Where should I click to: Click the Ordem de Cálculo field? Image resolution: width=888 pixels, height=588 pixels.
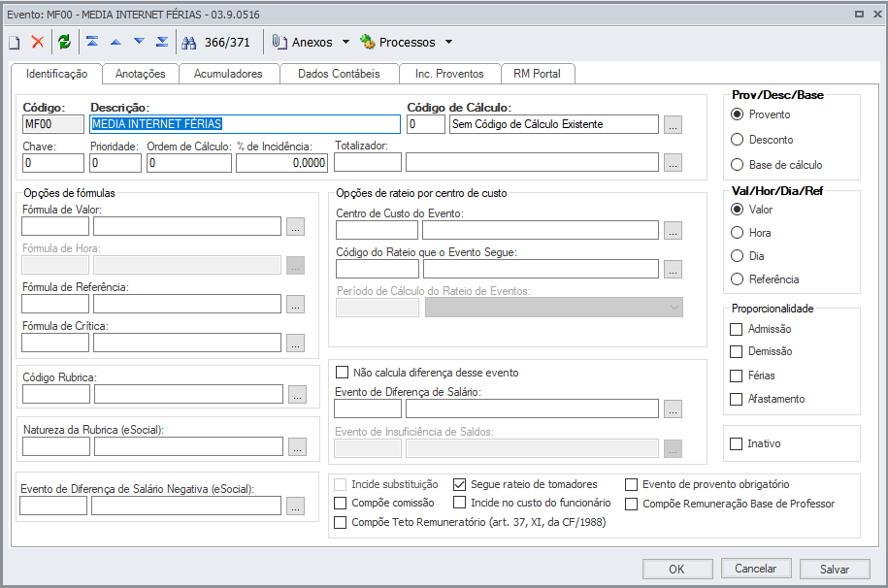[189, 163]
